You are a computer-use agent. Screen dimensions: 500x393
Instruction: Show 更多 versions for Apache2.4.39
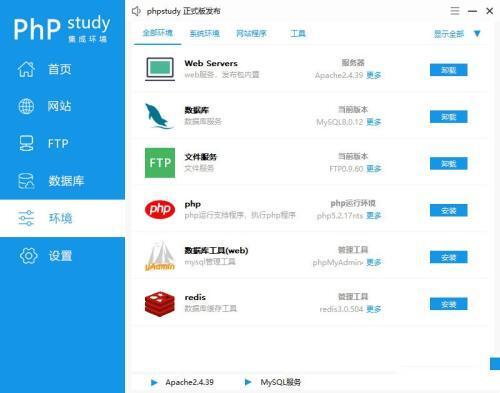tap(374, 75)
